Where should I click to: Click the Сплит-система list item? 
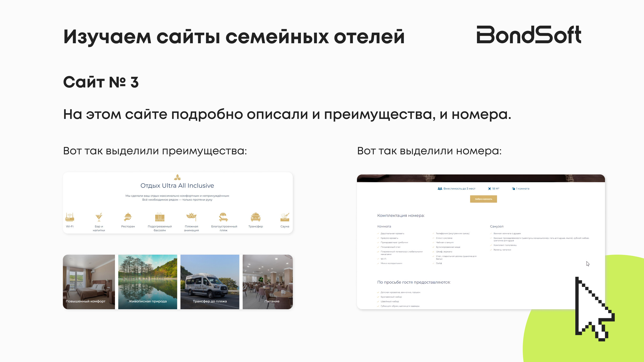(444, 238)
